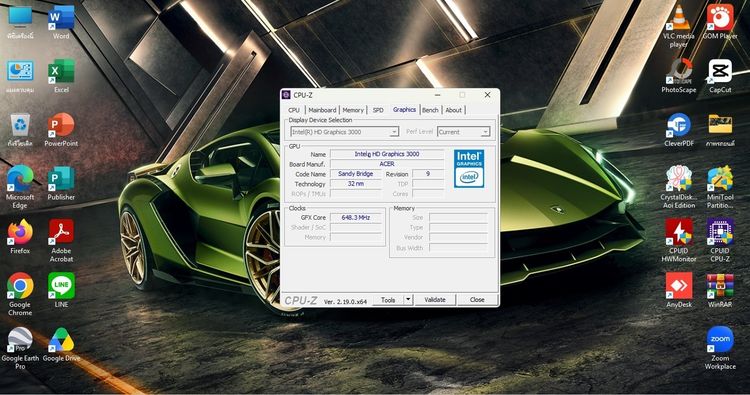Screen dimensions: 750x395
Task: Open Google Earth Pro shortcut
Action: tap(20, 349)
